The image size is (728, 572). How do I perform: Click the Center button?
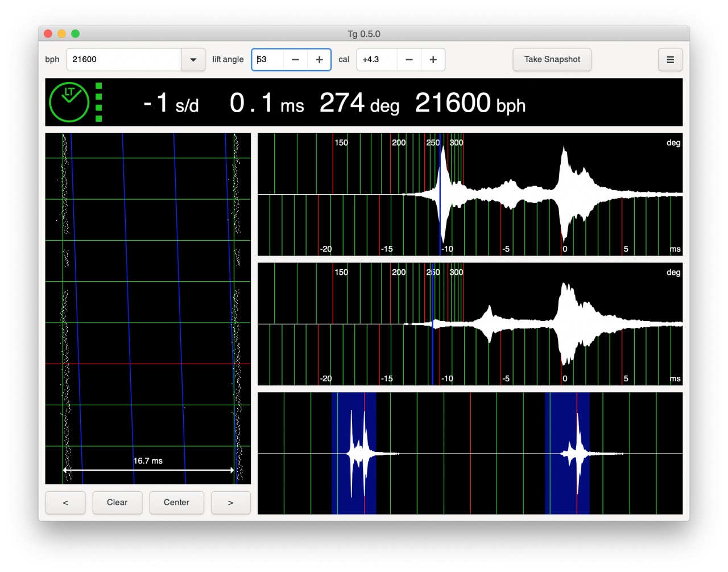click(176, 503)
